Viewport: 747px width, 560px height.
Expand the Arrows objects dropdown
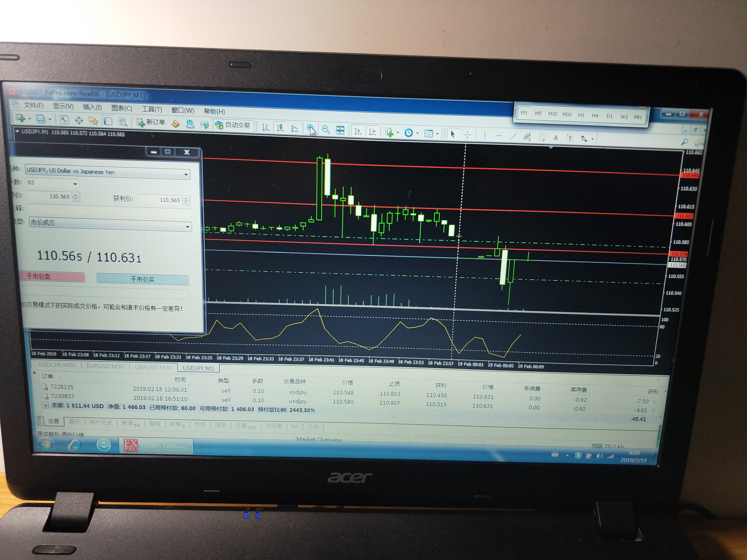tap(592, 139)
